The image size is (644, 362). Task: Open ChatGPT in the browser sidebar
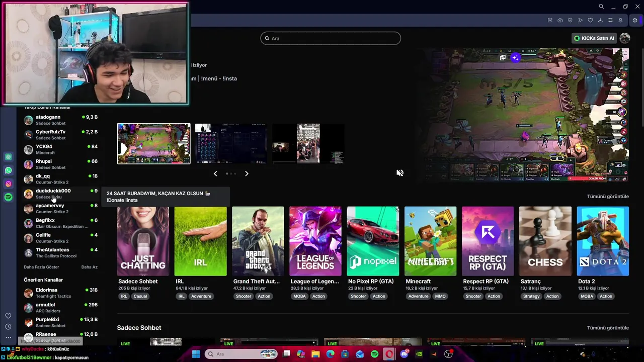(8, 157)
